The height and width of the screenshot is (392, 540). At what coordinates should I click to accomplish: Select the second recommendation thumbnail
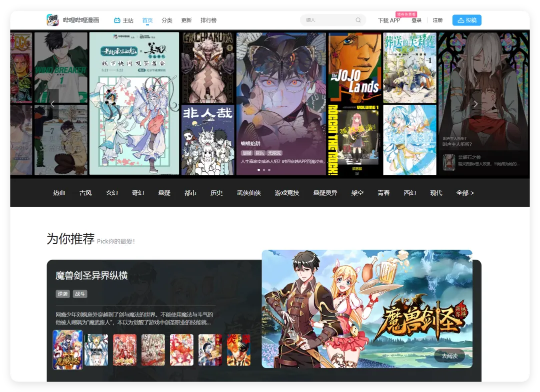[96, 350]
